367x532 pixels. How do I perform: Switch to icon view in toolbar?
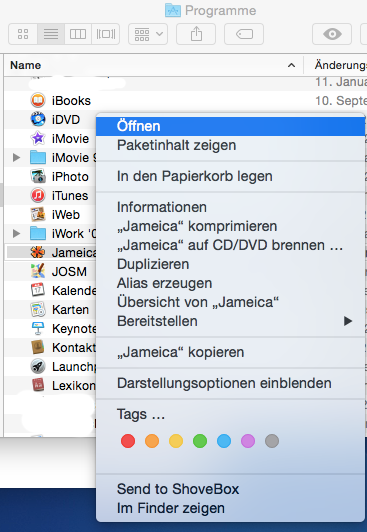click(23, 34)
